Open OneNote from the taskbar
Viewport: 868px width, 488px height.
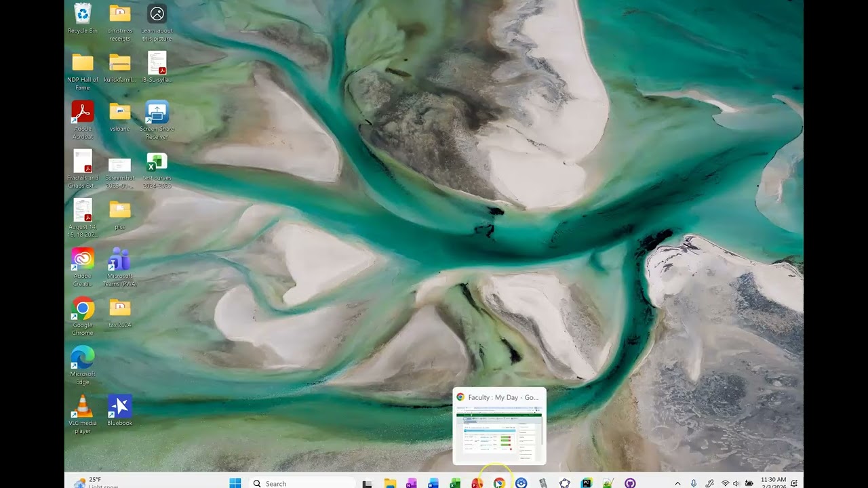412,483
